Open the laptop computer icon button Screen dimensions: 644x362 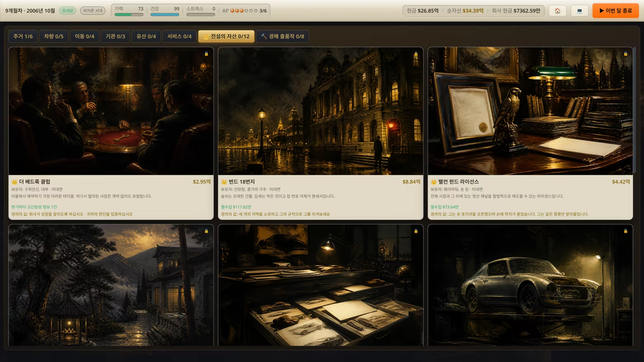point(579,11)
